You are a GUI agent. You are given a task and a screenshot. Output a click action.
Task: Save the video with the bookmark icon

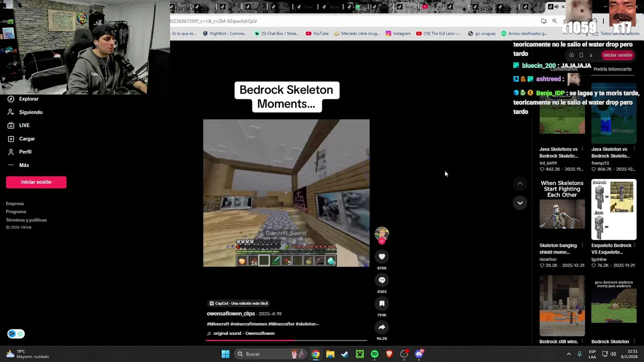pos(382,304)
